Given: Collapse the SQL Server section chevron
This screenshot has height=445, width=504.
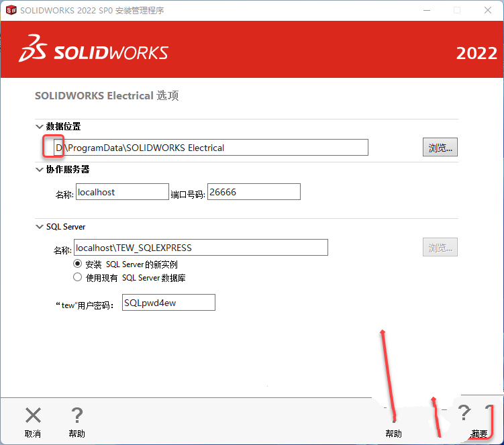Looking at the screenshot, I should coord(39,227).
